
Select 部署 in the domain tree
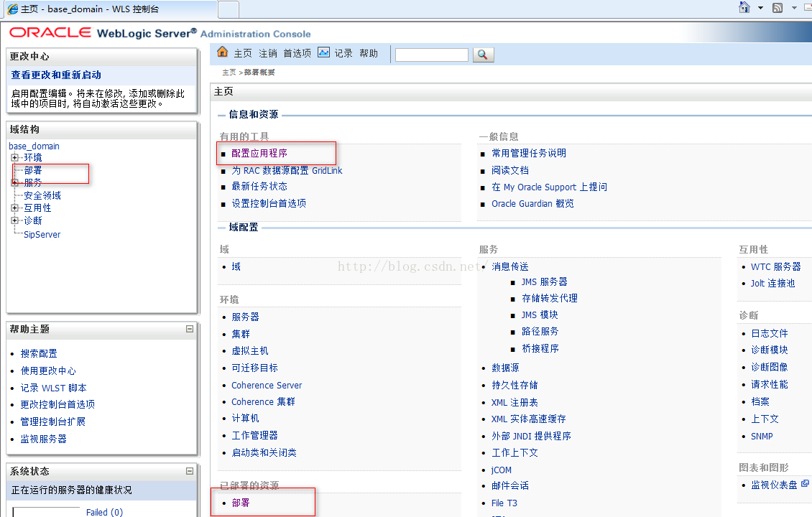[x=32, y=170]
